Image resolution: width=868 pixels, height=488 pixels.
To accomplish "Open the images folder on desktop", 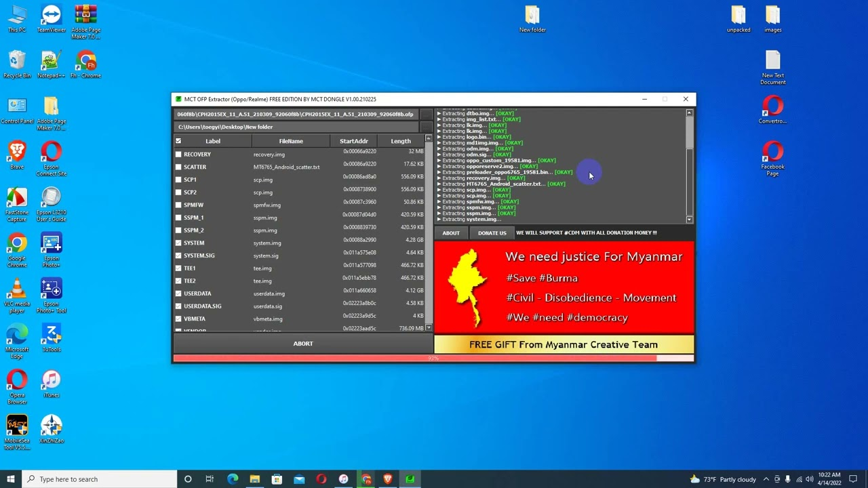I will (773, 18).
